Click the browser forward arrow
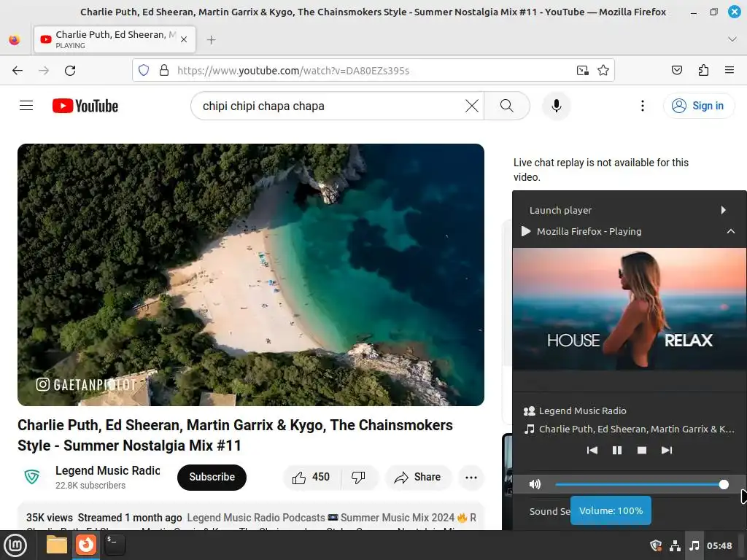 44,71
